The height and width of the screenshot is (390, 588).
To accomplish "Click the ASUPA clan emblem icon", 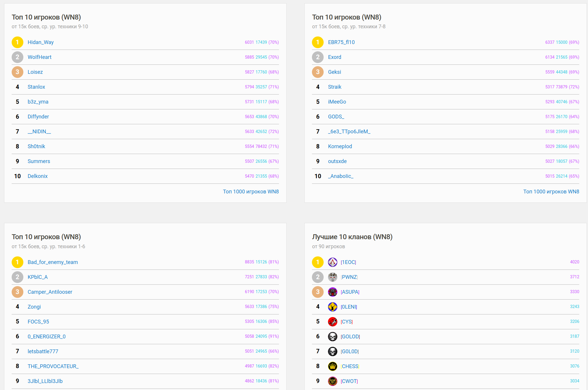I will [x=332, y=292].
